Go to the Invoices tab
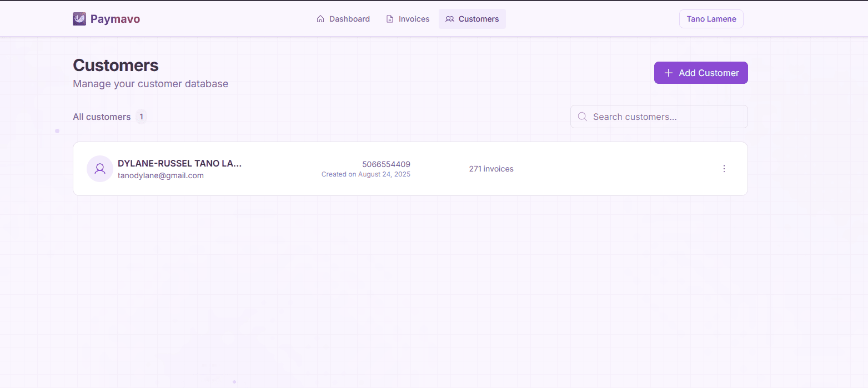Image resolution: width=868 pixels, height=388 pixels. point(408,19)
